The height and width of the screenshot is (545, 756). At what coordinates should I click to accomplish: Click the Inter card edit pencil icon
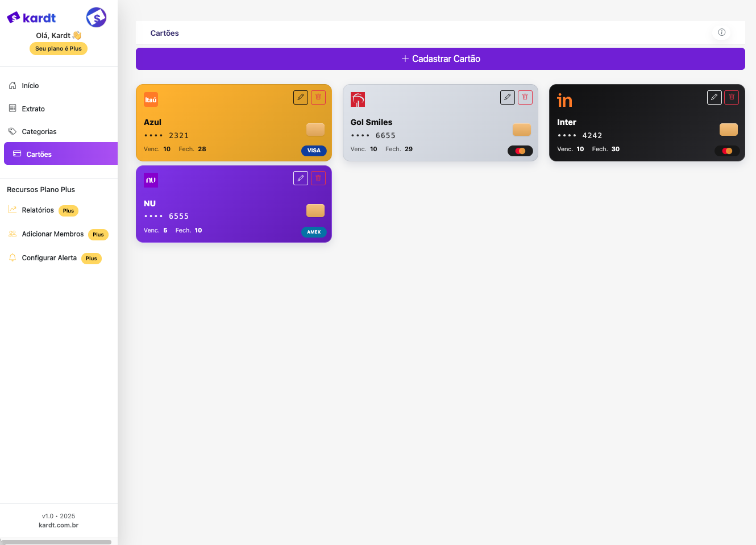[x=715, y=97]
